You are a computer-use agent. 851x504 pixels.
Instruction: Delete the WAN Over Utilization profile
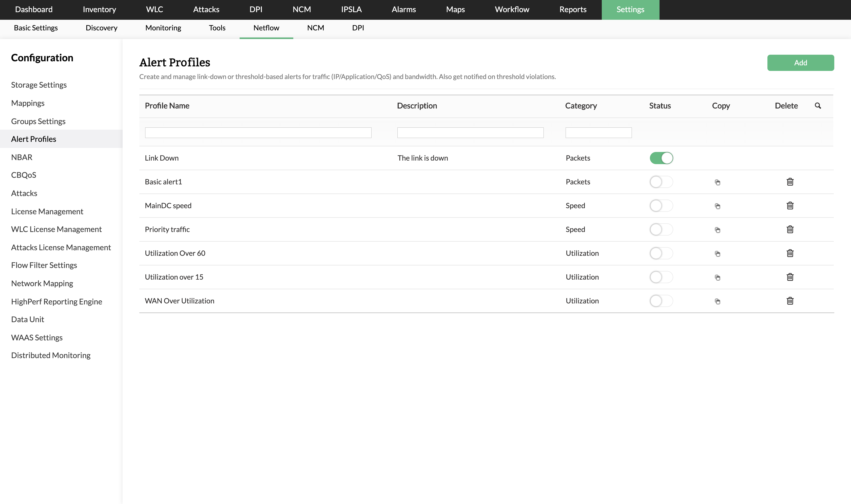(790, 301)
